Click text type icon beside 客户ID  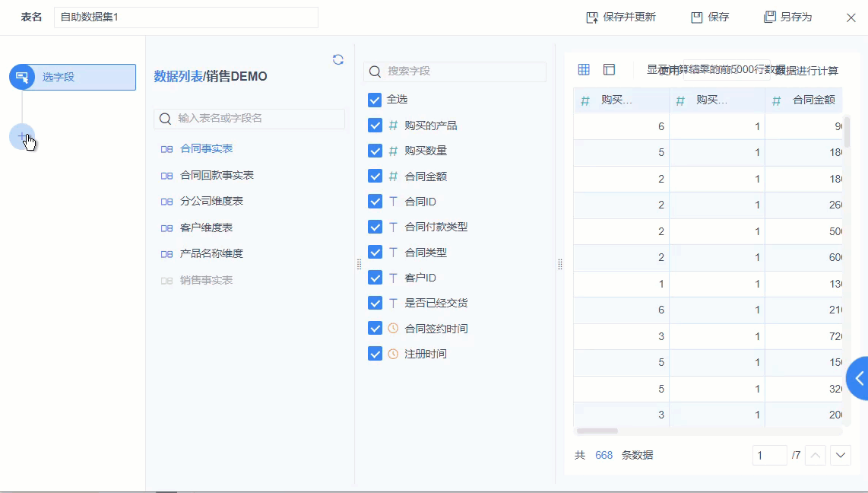point(393,278)
